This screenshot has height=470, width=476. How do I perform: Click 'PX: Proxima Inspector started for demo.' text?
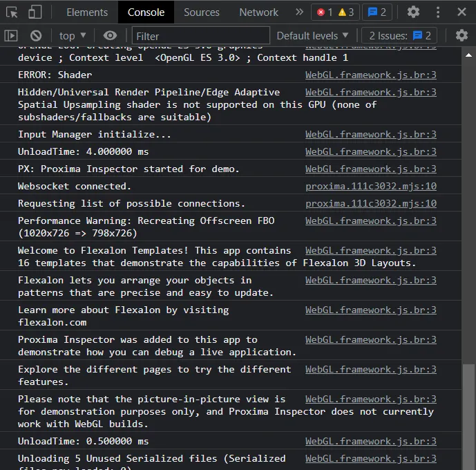[128, 169]
